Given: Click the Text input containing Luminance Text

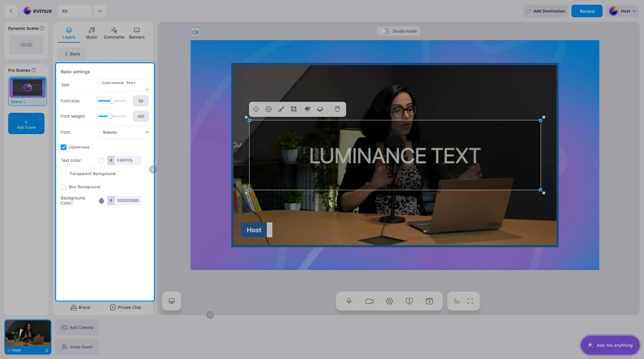Looking at the screenshot, I should (x=124, y=85).
